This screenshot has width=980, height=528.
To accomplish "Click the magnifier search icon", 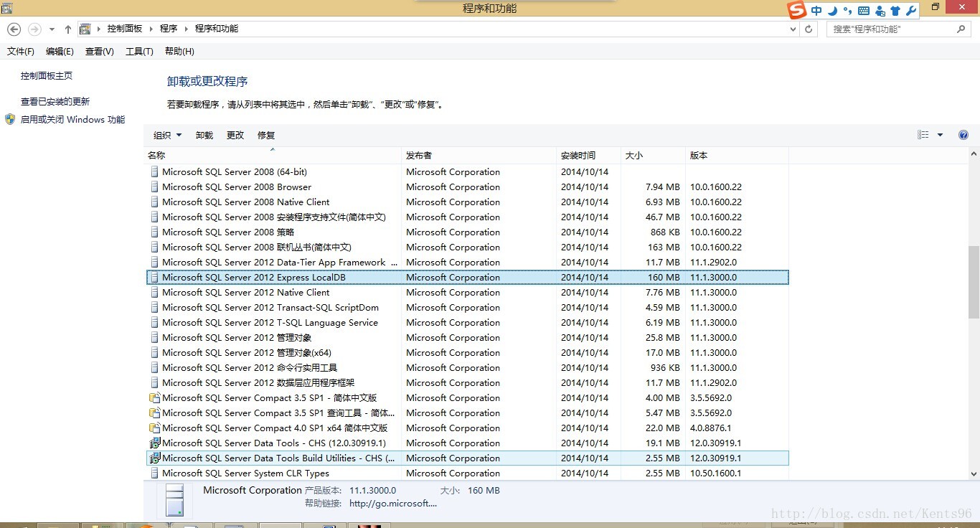I will [x=961, y=29].
